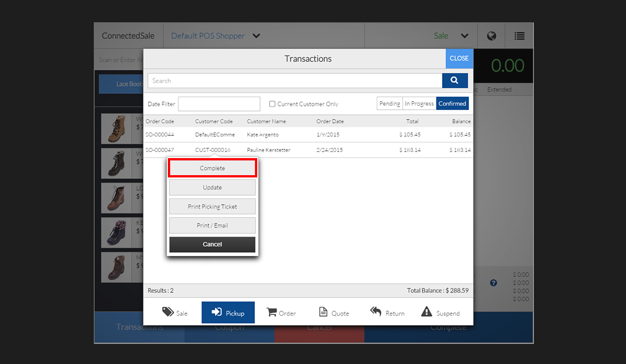Expand the Sale type dropdown

point(464,36)
